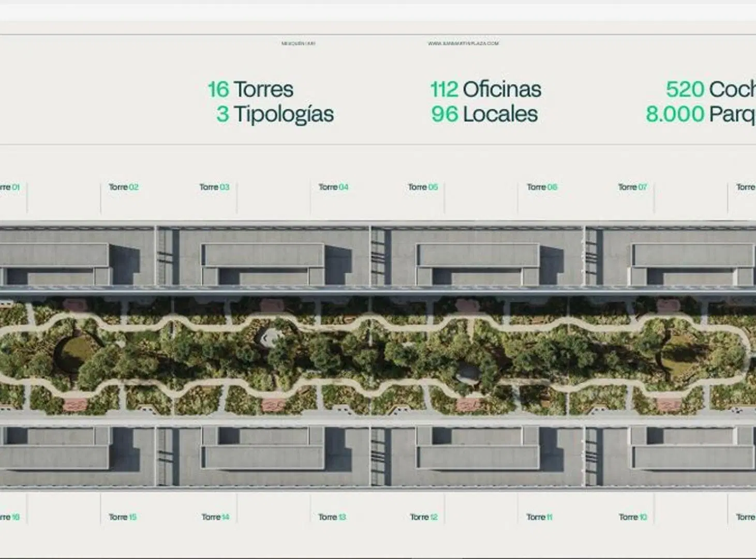
Task: Select the Torre 12 label
Action: [424, 517]
